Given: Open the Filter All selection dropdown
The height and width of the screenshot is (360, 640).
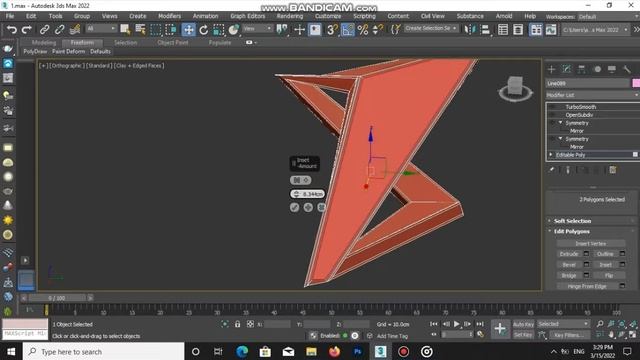Looking at the screenshot, I should click(101, 29).
